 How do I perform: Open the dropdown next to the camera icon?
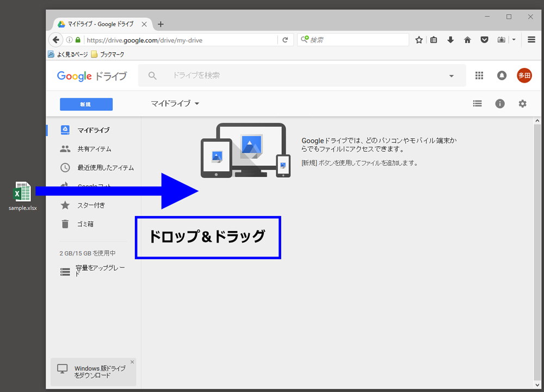[514, 40]
